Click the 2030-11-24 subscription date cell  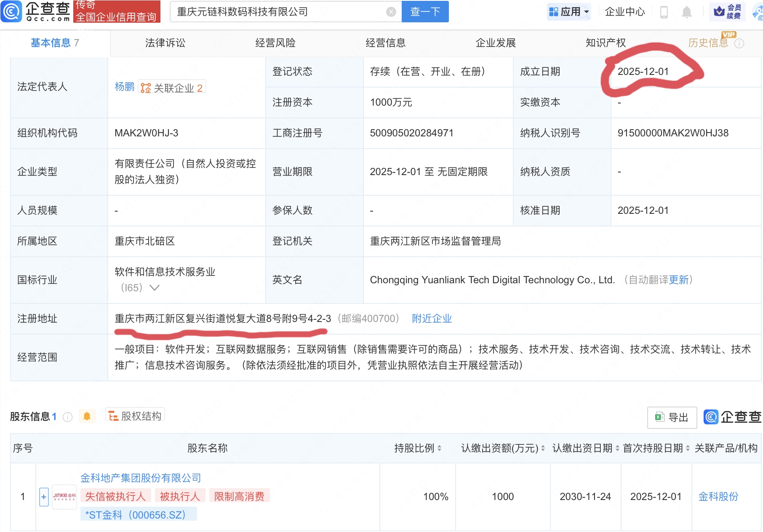point(585,497)
